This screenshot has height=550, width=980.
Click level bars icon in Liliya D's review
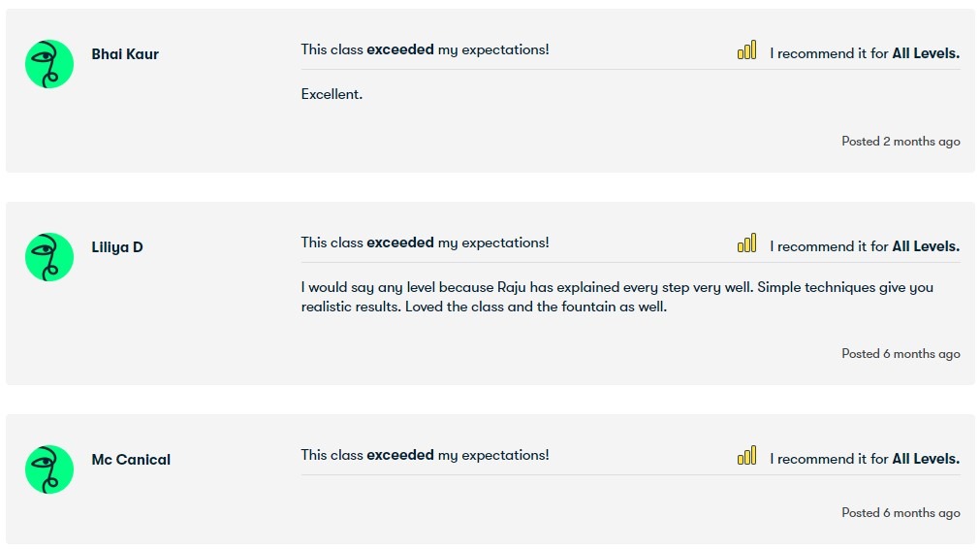pos(746,243)
